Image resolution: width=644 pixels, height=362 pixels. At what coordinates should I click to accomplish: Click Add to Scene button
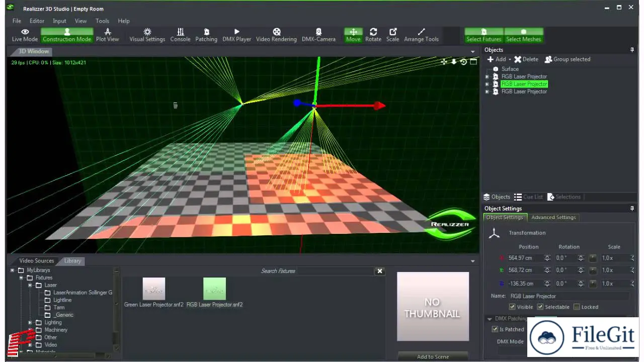[433, 356]
